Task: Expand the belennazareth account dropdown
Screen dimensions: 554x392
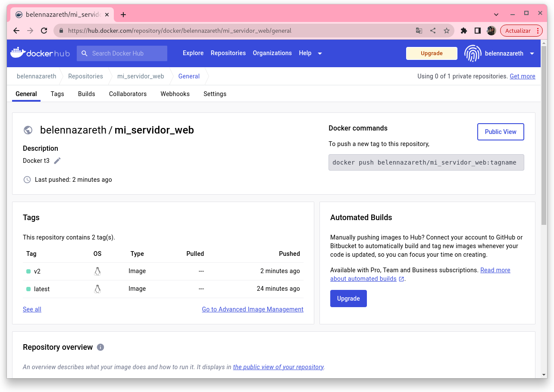Action: pyautogui.click(x=532, y=53)
